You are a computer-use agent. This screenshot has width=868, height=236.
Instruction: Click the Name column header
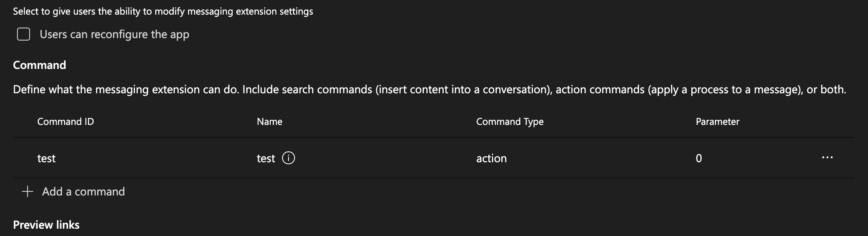[x=269, y=121]
